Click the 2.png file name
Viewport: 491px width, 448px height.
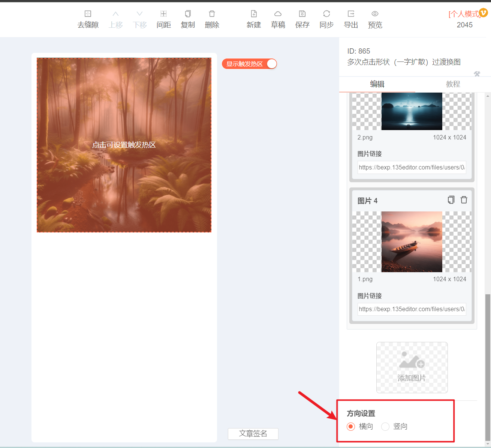[365, 138]
